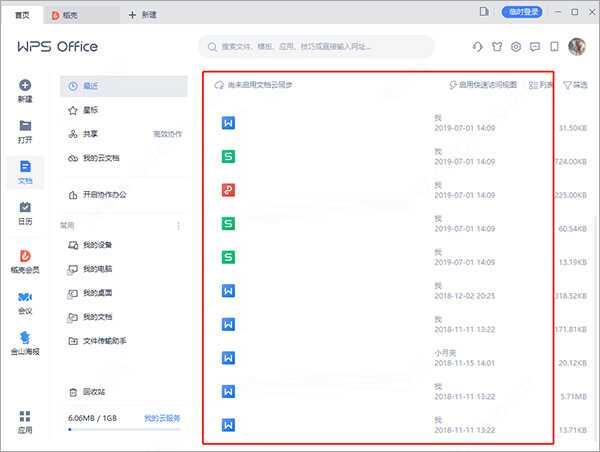Open the skin shirt icon in header
The width and height of the screenshot is (600, 452).
click(x=497, y=47)
